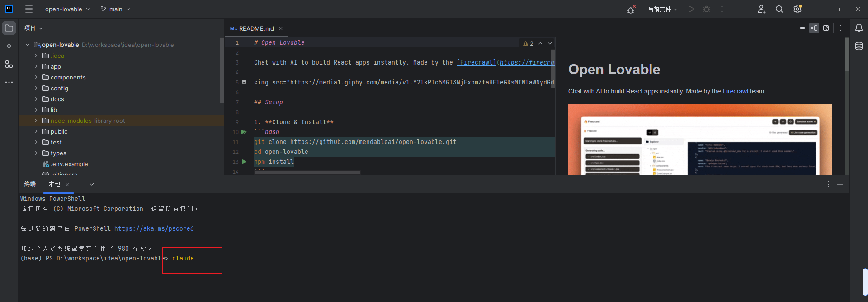The image size is (868, 302).
Task: Open the open-lovable project dropdown
Action: [x=67, y=9]
